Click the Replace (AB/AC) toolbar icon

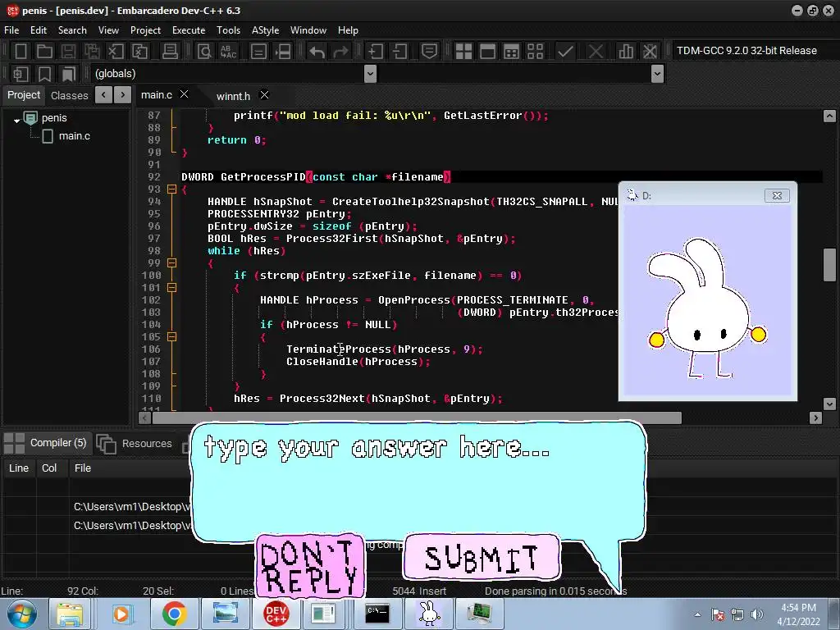[228, 51]
